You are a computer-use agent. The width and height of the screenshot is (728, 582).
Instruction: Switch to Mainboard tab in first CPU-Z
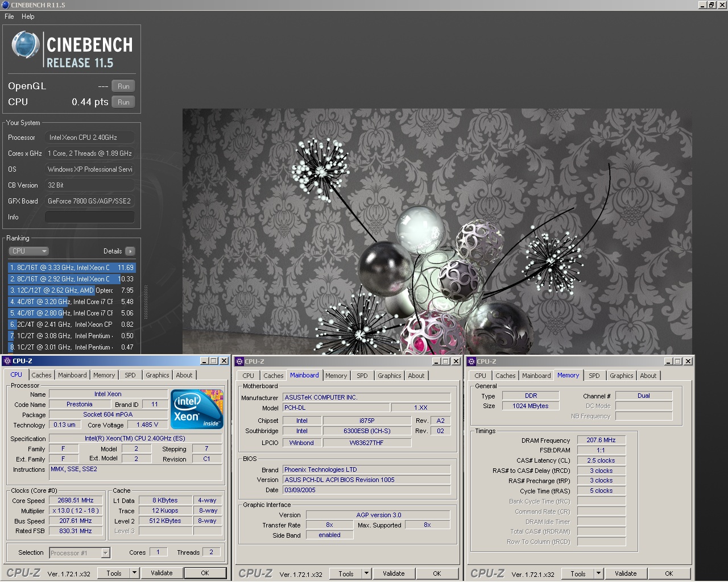tap(72, 375)
